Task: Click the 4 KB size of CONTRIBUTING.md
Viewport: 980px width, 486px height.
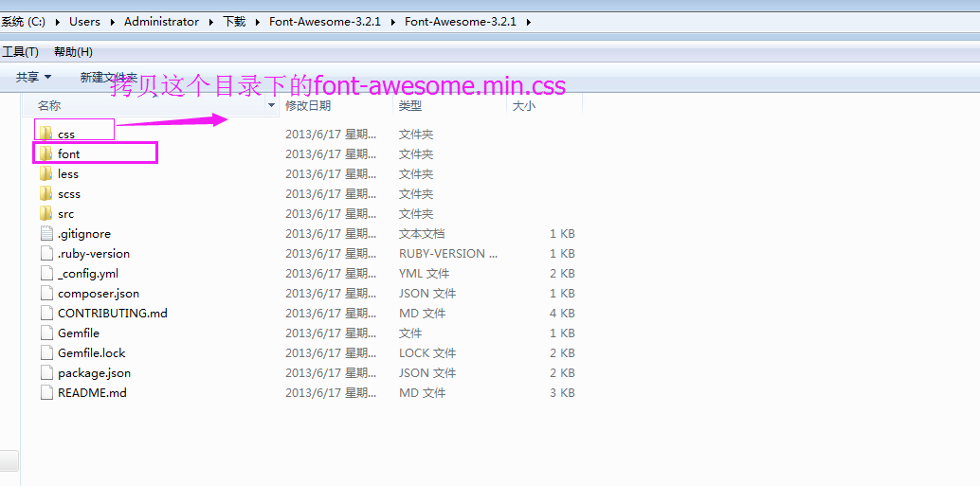Action: tap(562, 313)
